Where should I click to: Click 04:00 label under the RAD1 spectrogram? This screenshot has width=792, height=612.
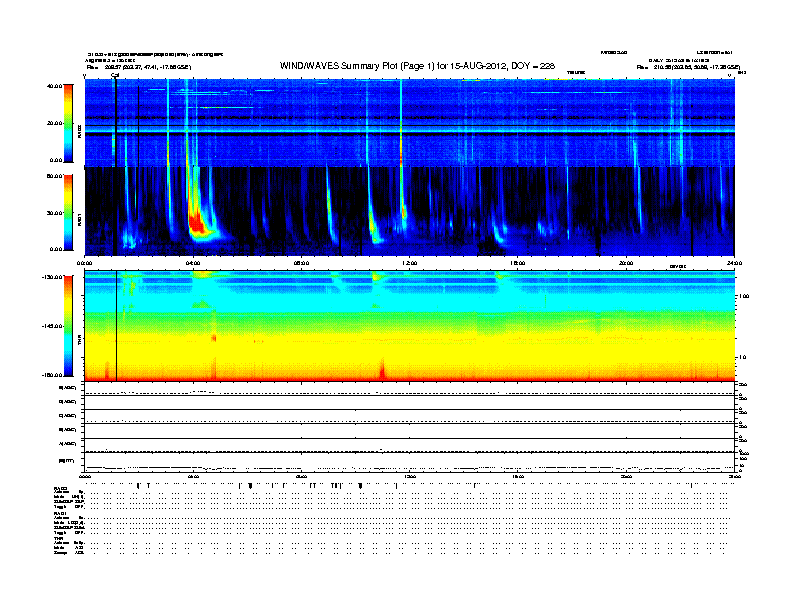(x=193, y=263)
